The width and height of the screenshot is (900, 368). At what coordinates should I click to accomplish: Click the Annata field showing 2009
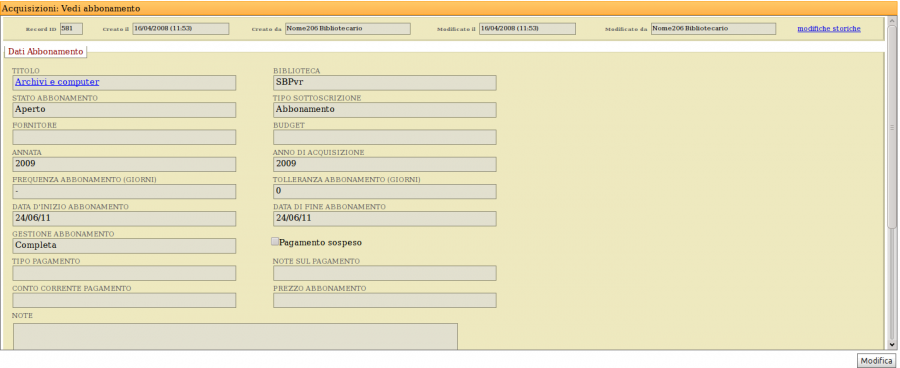tap(124, 164)
